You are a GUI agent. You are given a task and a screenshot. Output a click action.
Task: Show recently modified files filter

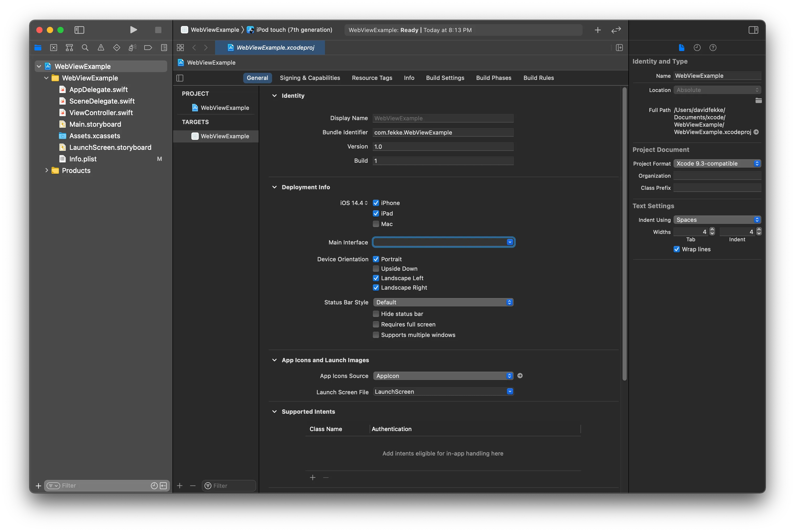154,485
